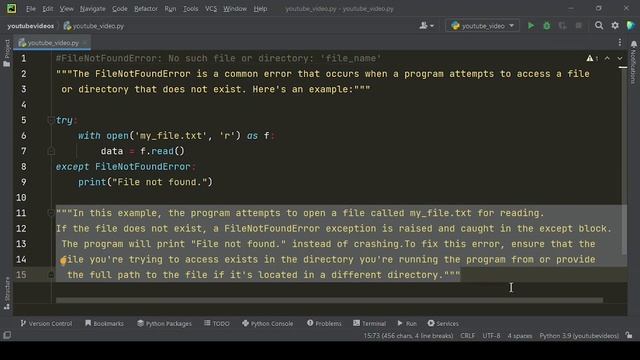This screenshot has width=640, height=360.
Task: Open the Edit menu
Action: click(47, 9)
